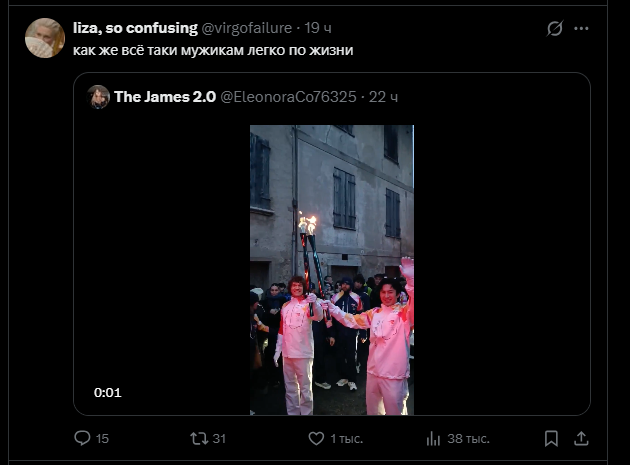This screenshot has height=465, width=630.
Task: Click the quoted post's "22 ч" timestamp
Action: coord(384,96)
